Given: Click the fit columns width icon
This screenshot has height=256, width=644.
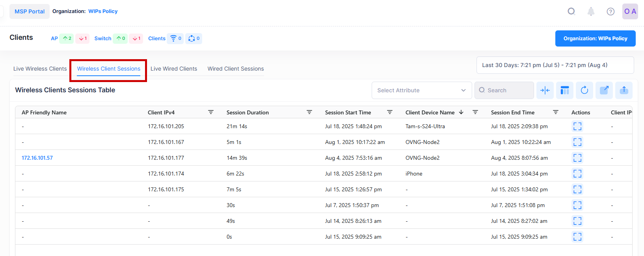Looking at the screenshot, I should click(545, 90).
